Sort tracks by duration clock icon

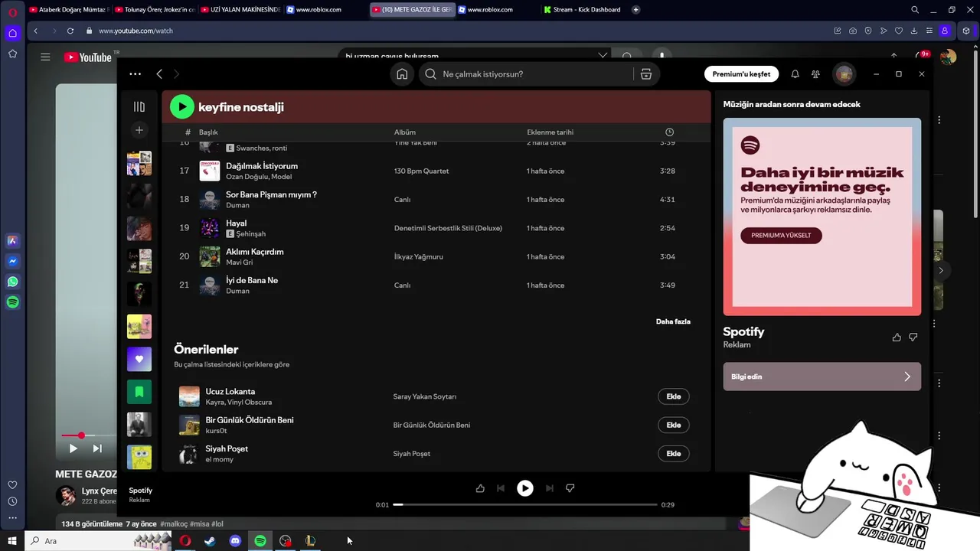coord(670,132)
